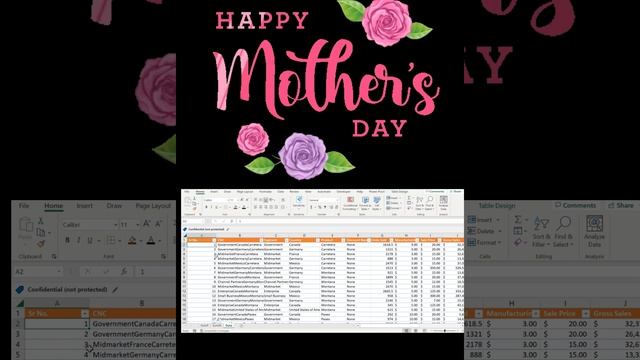640x360 pixels.
Task: Click Clear eraser icon in background ribbon
Action: coord(518,242)
